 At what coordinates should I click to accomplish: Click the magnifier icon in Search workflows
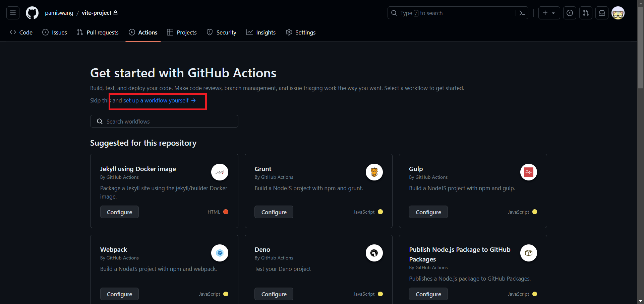(100, 121)
